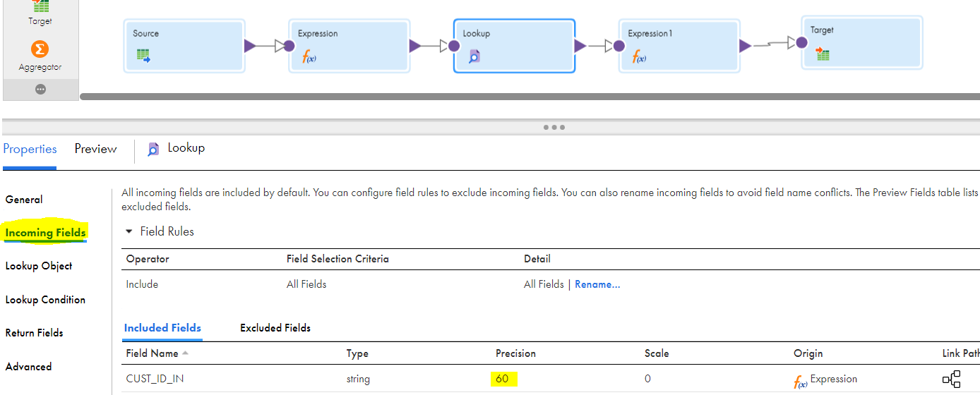Open the Lookup Condition section
980x395 pixels.
(x=45, y=300)
